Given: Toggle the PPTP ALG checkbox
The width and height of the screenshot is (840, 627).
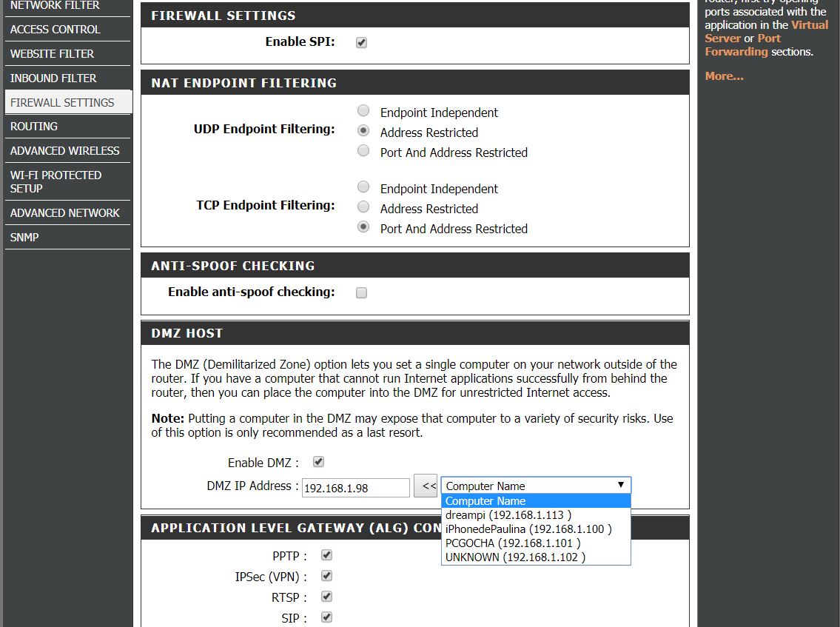Looking at the screenshot, I should tap(327, 554).
